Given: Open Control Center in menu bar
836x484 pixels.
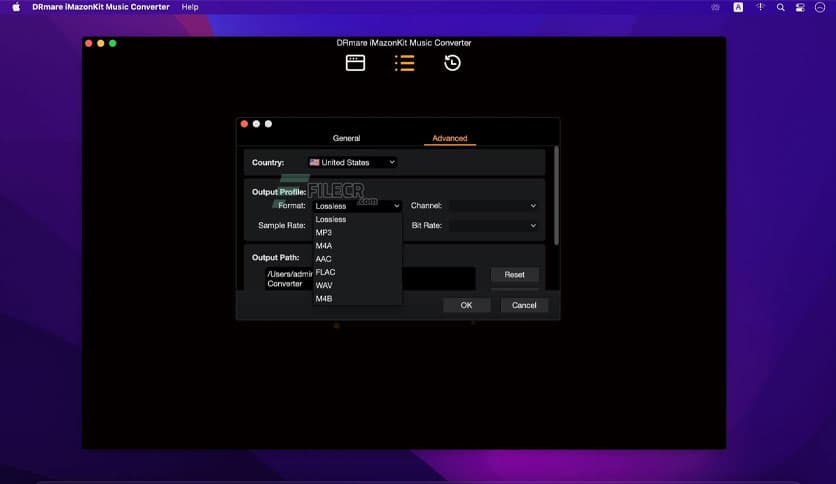Looking at the screenshot, I should (x=800, y=7).
